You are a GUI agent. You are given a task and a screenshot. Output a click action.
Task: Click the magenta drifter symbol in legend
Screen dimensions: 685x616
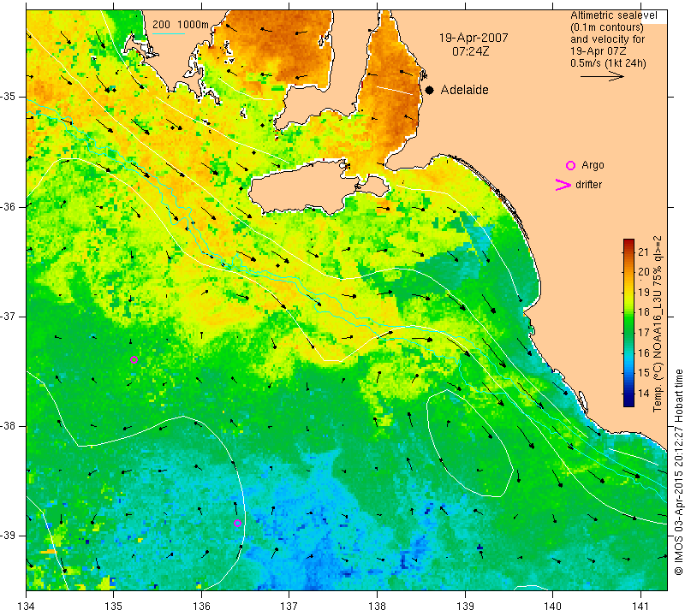click(x=563, y=185)
